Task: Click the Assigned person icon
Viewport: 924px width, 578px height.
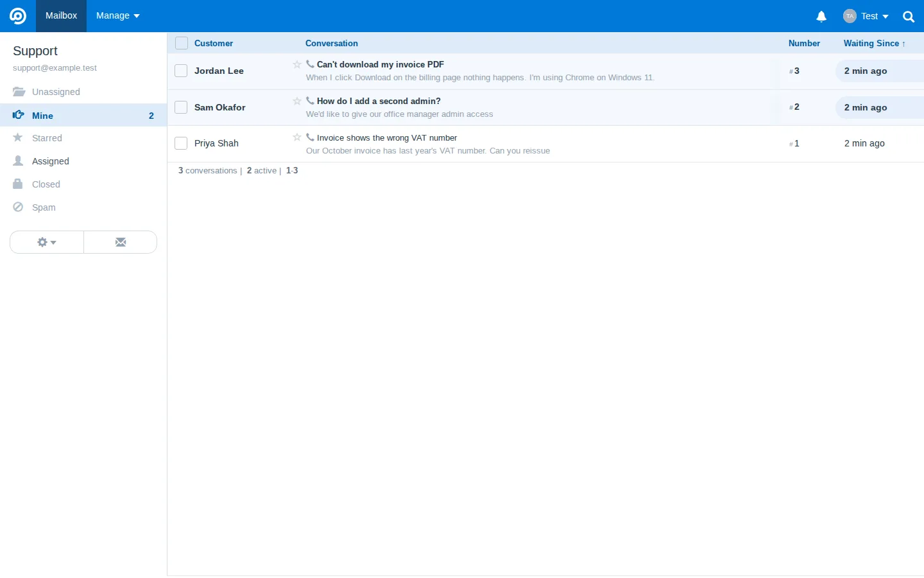Action: pos(18,161)
